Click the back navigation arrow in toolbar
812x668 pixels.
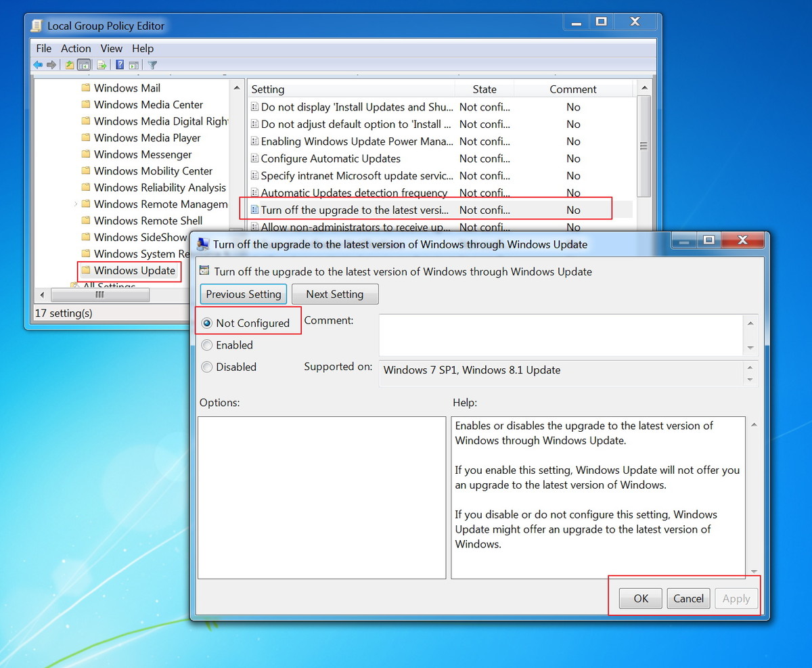point(38,64)
